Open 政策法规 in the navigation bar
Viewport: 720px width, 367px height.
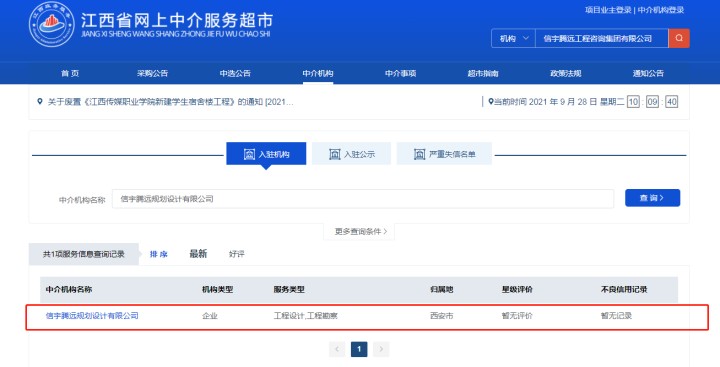(x=566, y=73)
